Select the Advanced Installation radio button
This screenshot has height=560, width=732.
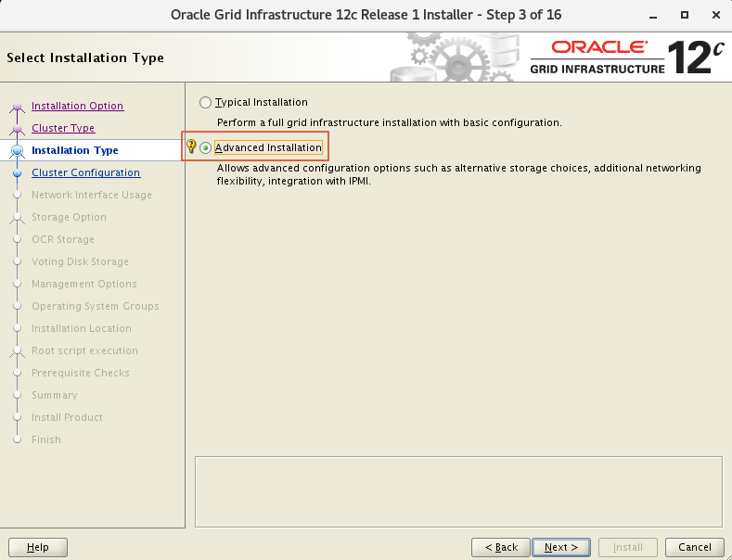206,148
